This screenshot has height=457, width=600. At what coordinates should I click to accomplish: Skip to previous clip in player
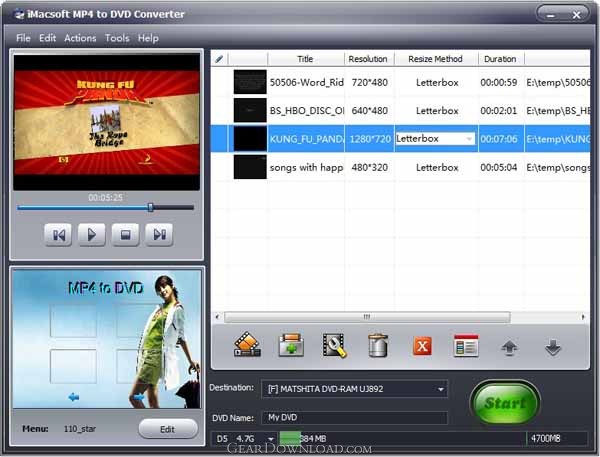tap(58, 234)
